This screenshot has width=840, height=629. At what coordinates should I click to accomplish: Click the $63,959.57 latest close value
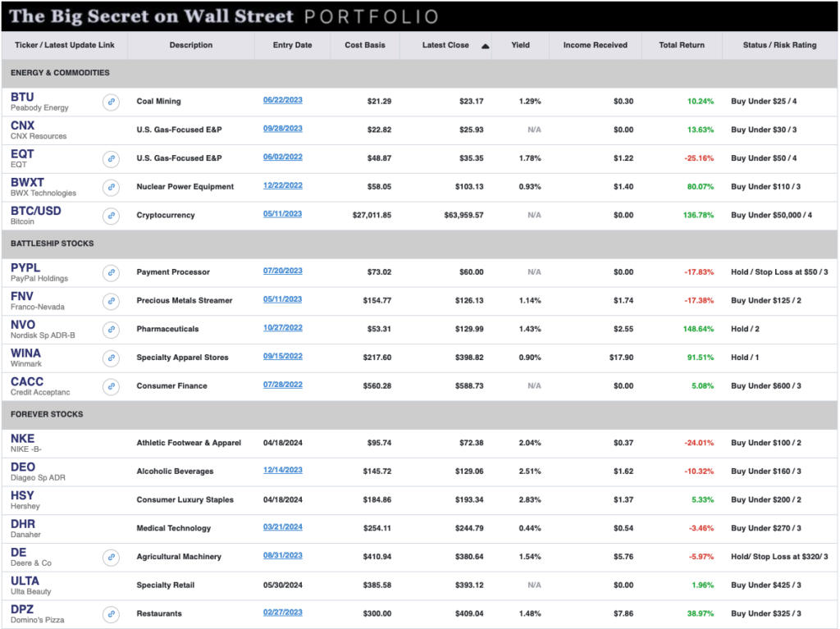click(464, 215)
